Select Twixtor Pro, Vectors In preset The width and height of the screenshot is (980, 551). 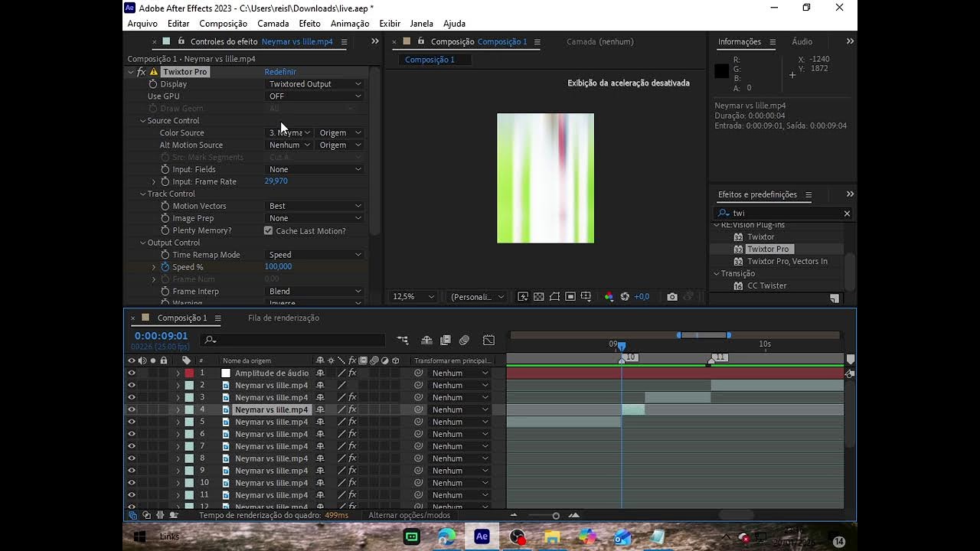pyautogui.click(x=787, y=261)
